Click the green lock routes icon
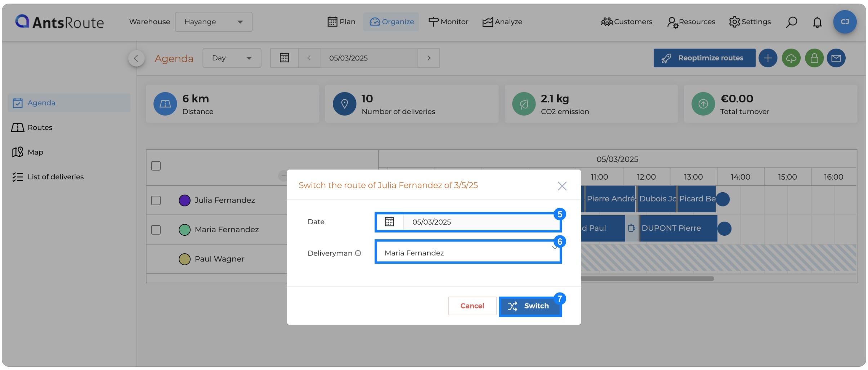 click(x=814, y=58)
